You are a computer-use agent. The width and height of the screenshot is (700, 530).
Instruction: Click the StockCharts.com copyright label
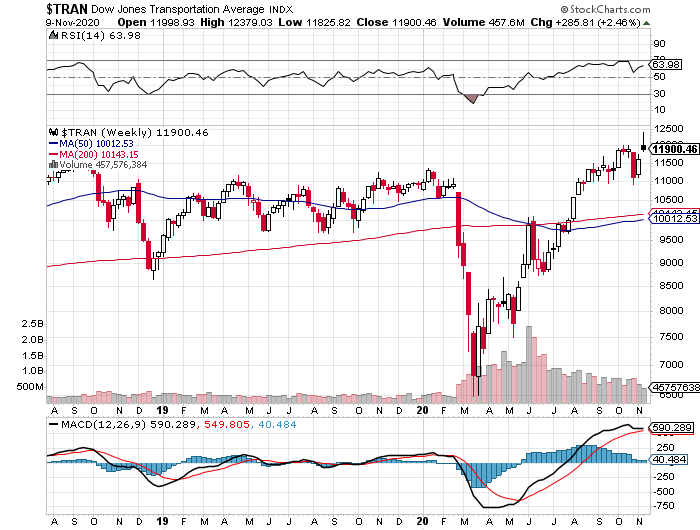(x=606, y=9)
